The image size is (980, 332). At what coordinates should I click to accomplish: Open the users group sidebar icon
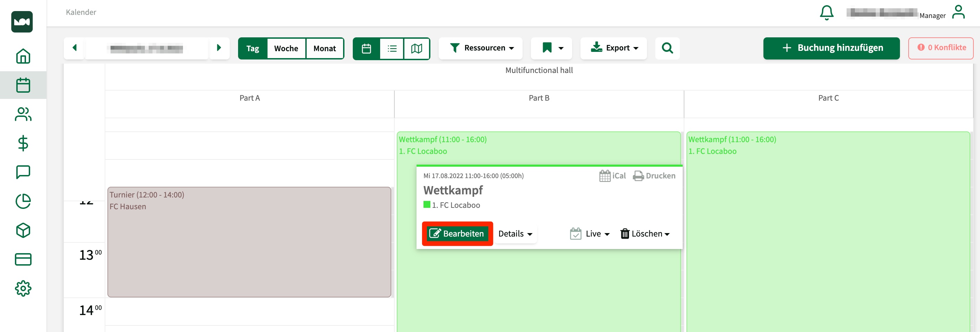[x=23, y=114]
